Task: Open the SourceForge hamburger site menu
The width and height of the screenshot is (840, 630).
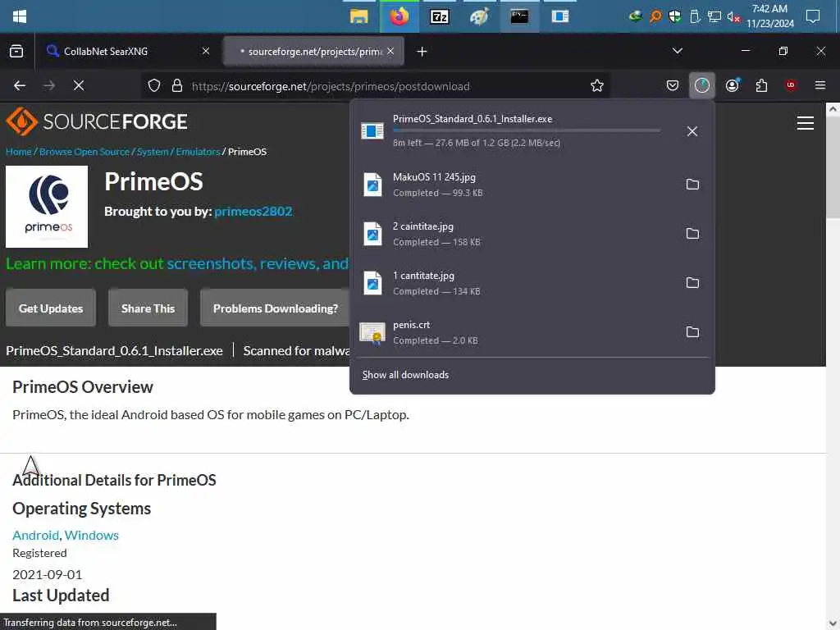Action: pos(806,123)
